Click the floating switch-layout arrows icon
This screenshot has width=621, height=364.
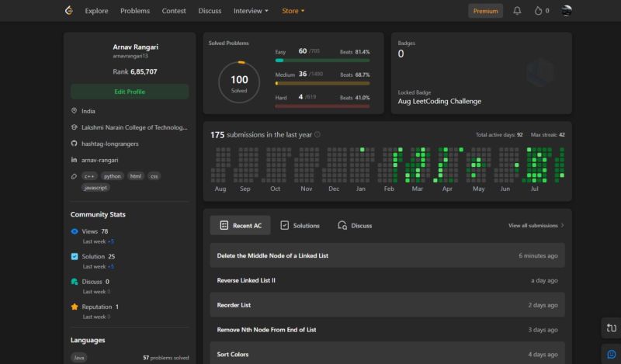[612, 328]
